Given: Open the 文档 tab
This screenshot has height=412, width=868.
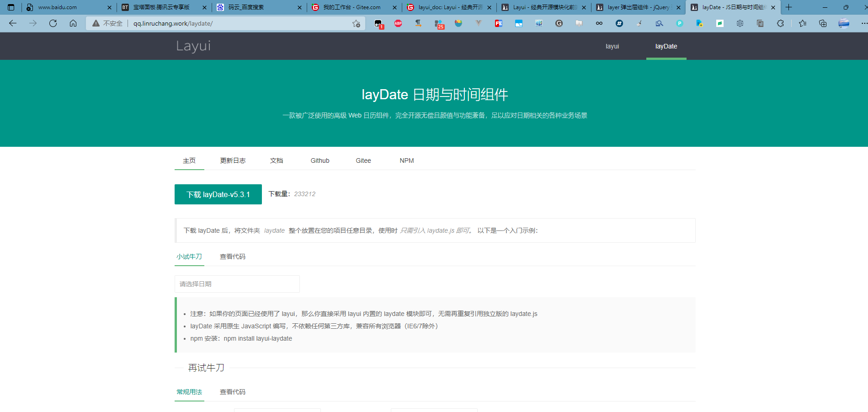Looking at the screenshot, I should 277,161.
